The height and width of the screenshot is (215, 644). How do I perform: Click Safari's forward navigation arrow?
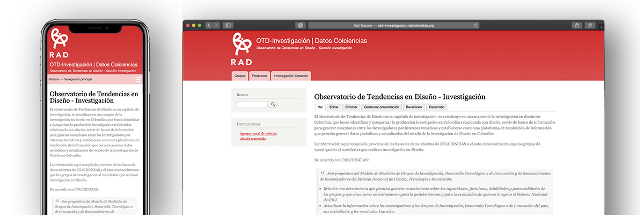tap(215, 25)
